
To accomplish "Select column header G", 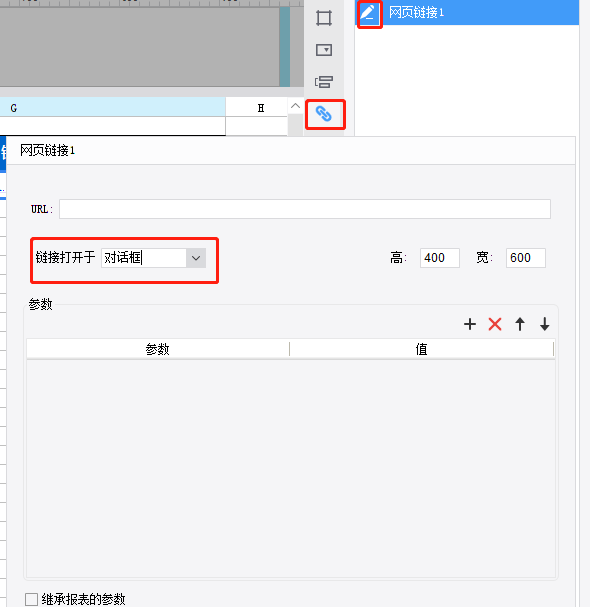I will click(113, 107).
